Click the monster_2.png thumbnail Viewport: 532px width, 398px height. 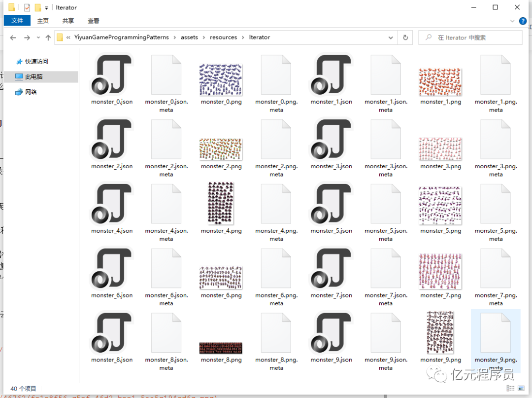coord(221,149)
